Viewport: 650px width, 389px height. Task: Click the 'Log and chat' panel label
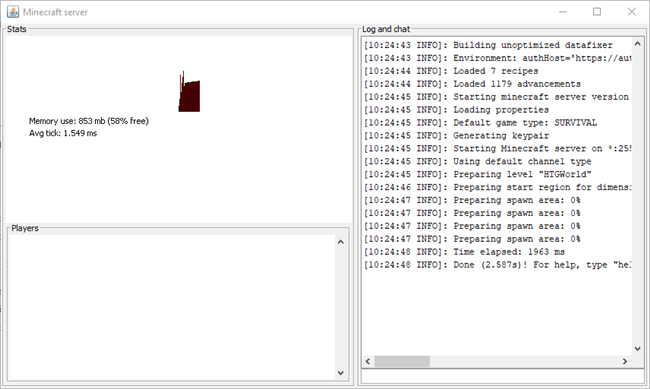point(386,29)
